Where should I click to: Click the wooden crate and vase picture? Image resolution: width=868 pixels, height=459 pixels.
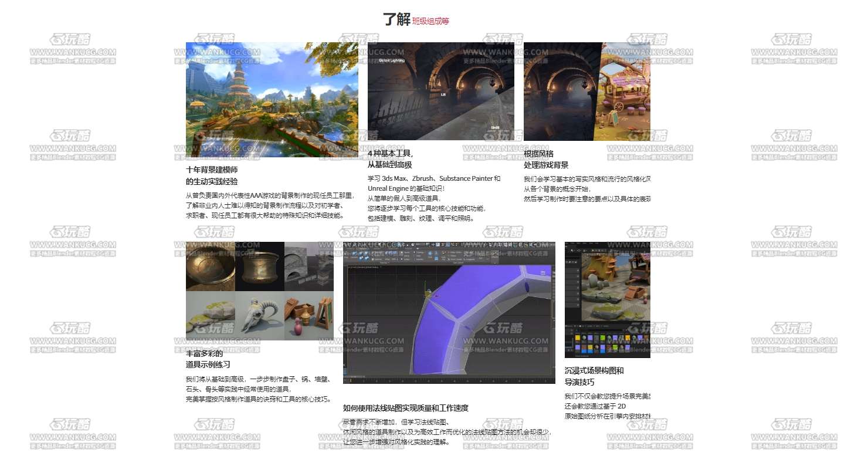tap(309, 316)
